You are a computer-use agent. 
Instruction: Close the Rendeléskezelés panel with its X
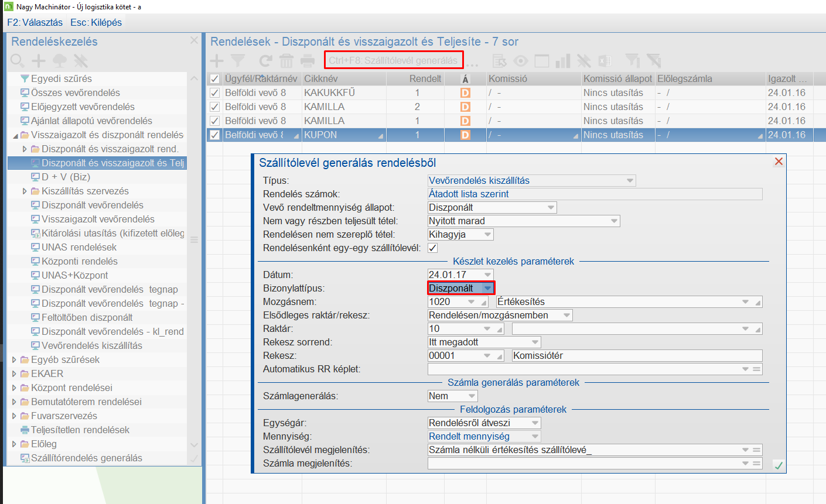point(194,40)
